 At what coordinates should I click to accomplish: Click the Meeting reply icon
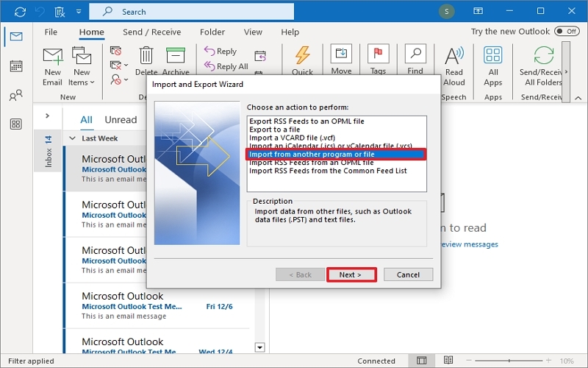tap(260, 56)
